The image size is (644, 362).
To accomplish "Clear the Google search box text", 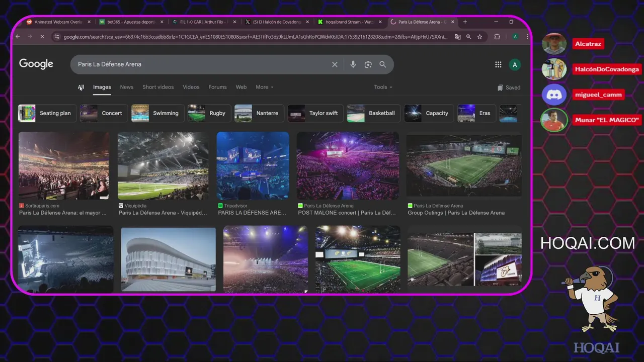I will tap(335, 64).
